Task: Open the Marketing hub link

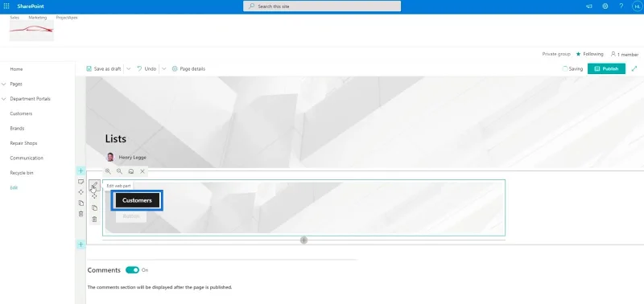Action: pos(38,18)
